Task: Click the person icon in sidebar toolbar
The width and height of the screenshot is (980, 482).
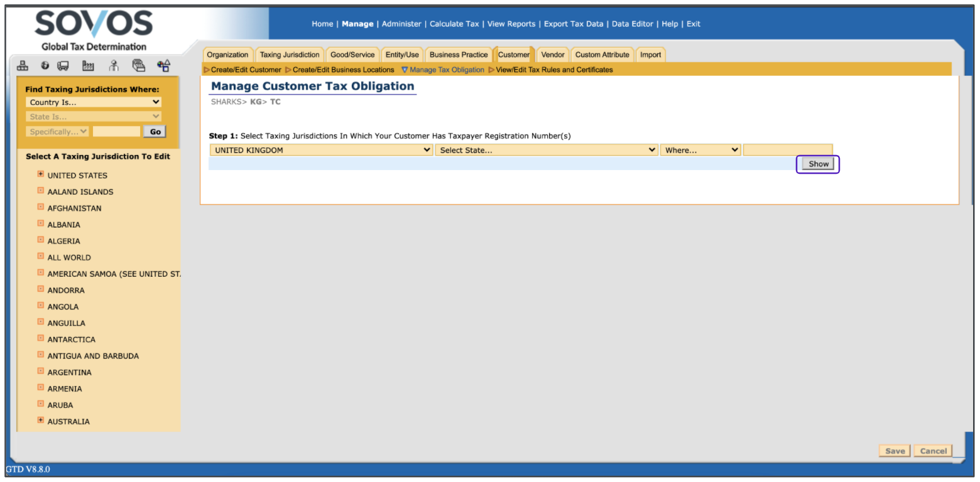Action: 114,65
